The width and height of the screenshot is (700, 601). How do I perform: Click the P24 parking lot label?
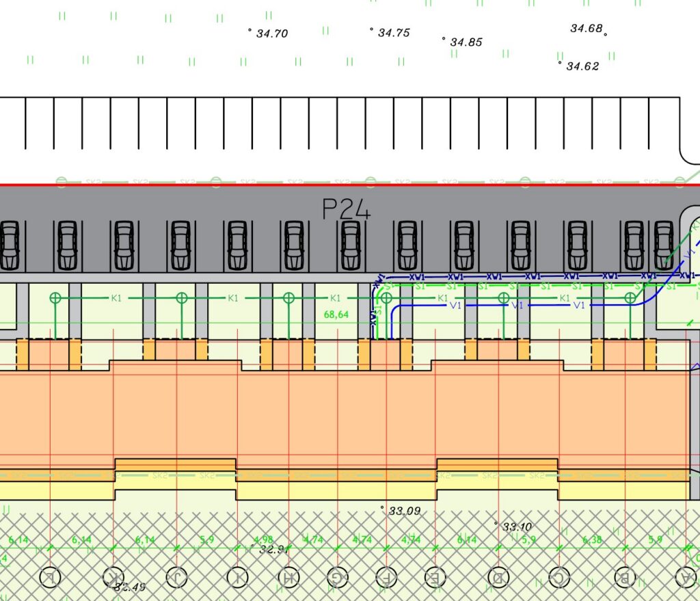click(347, 210)
